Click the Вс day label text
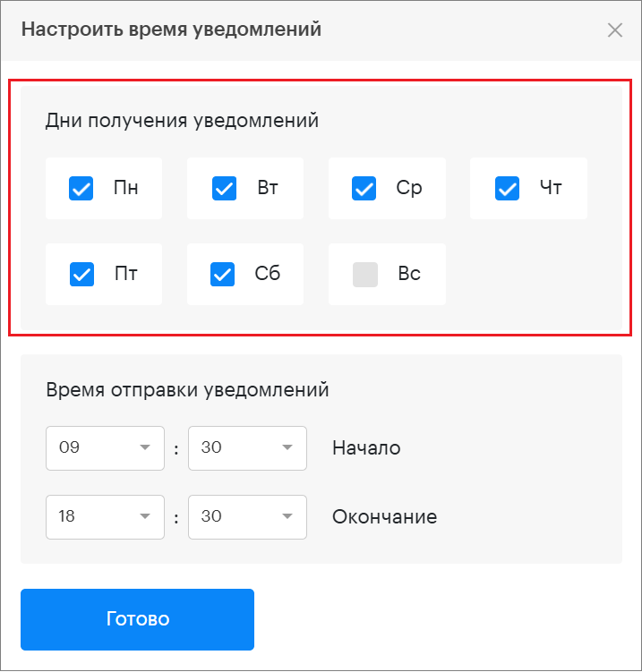 click(x=409, y=274)
